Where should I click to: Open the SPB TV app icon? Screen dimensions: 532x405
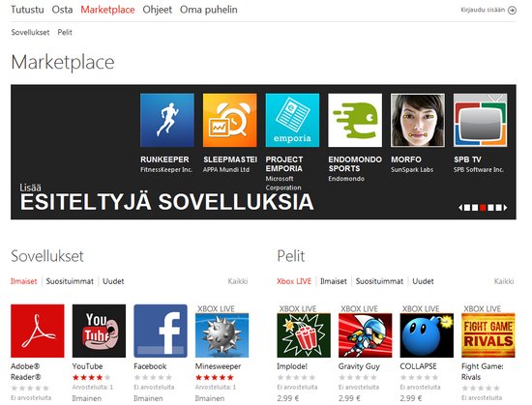[x=481, y=120]
